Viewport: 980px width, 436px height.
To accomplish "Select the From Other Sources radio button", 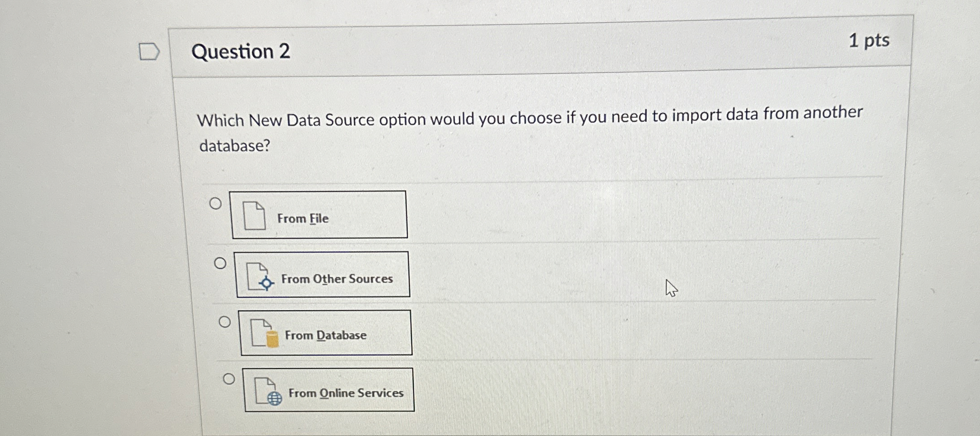I will coord(220,264).
